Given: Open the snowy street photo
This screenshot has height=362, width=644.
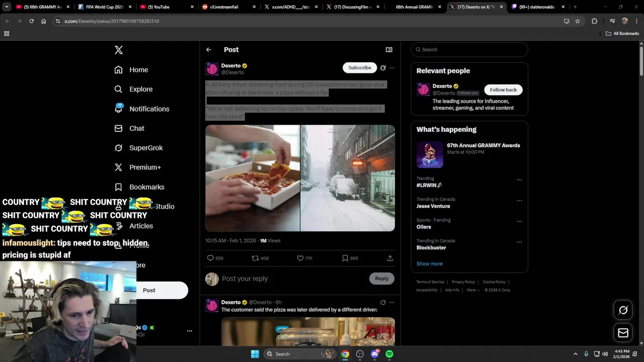Looking at the screenshot, I should tap(348, 178).
